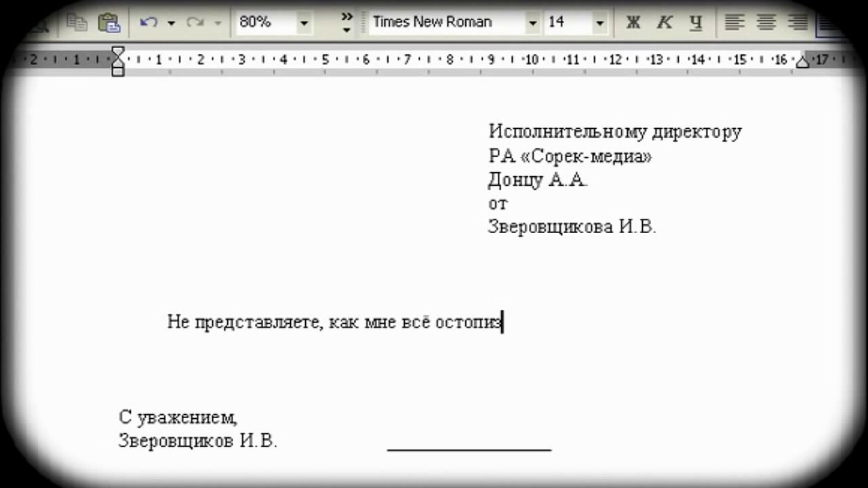Click the font size 14 field

coord(568,22)
